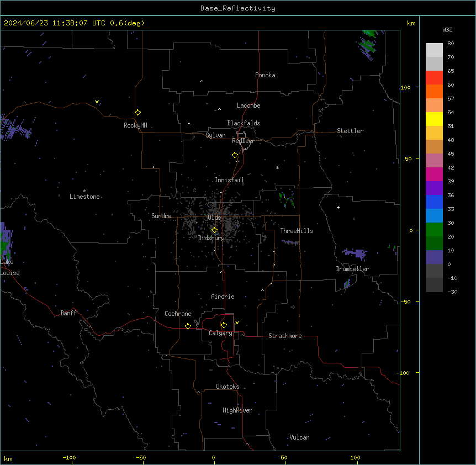Click the Ponoka city label

(x=265, y=75)
